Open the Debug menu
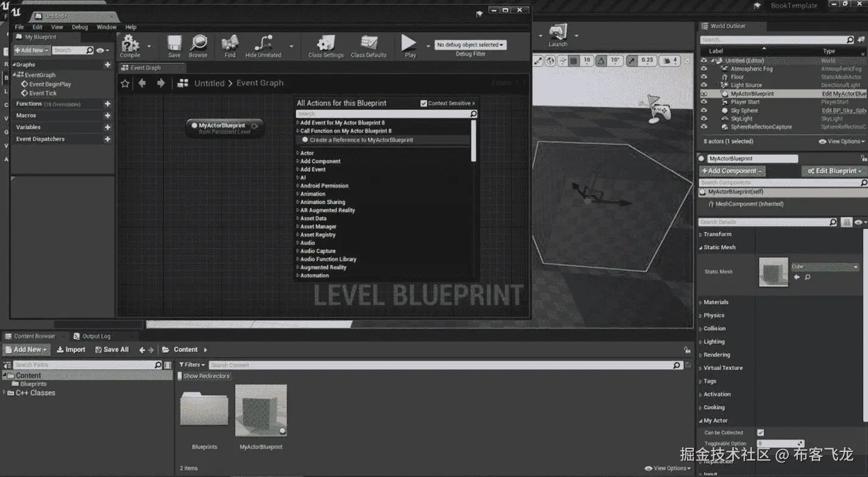 point(80,27)
